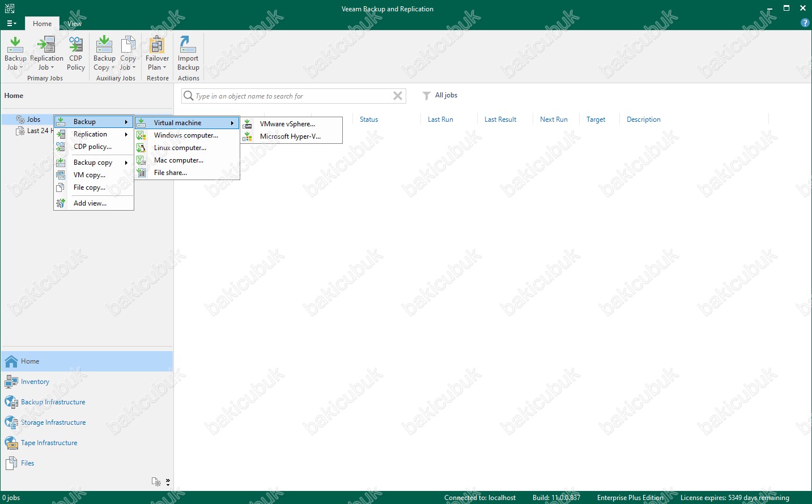Viewport: 812px width, 504px height.
Task: Choose Linux computer... backup option
Action: (x=187, y=148)
